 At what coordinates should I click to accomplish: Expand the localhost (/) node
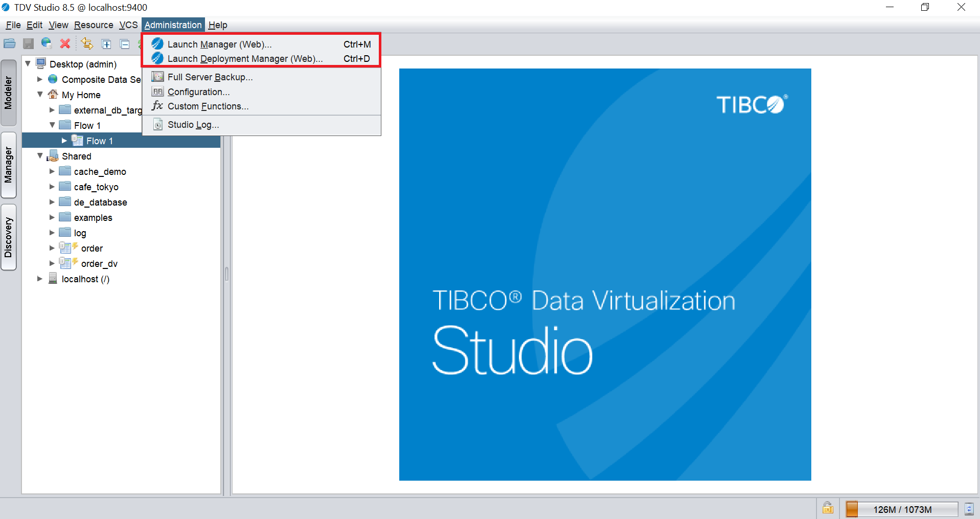click(40, 279)
